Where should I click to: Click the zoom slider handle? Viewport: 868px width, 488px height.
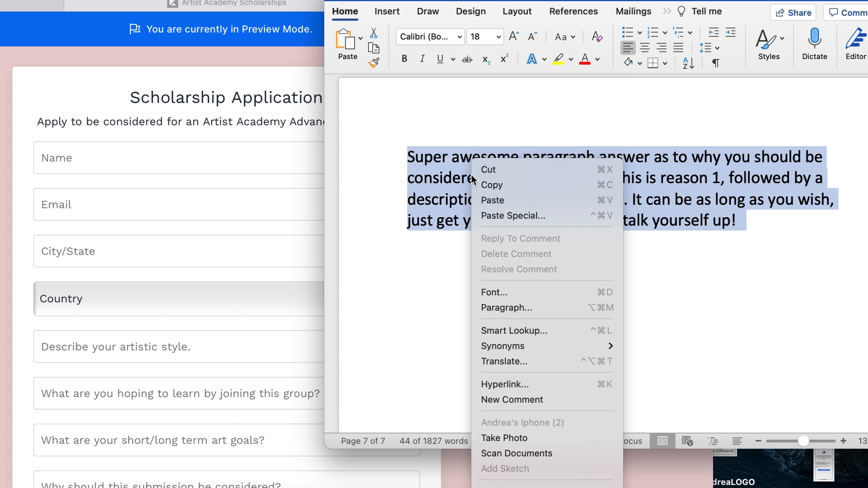[x=803, y=441]
